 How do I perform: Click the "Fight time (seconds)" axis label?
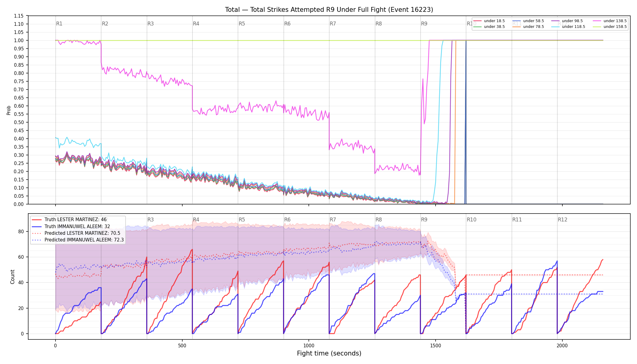click(329, 353)
